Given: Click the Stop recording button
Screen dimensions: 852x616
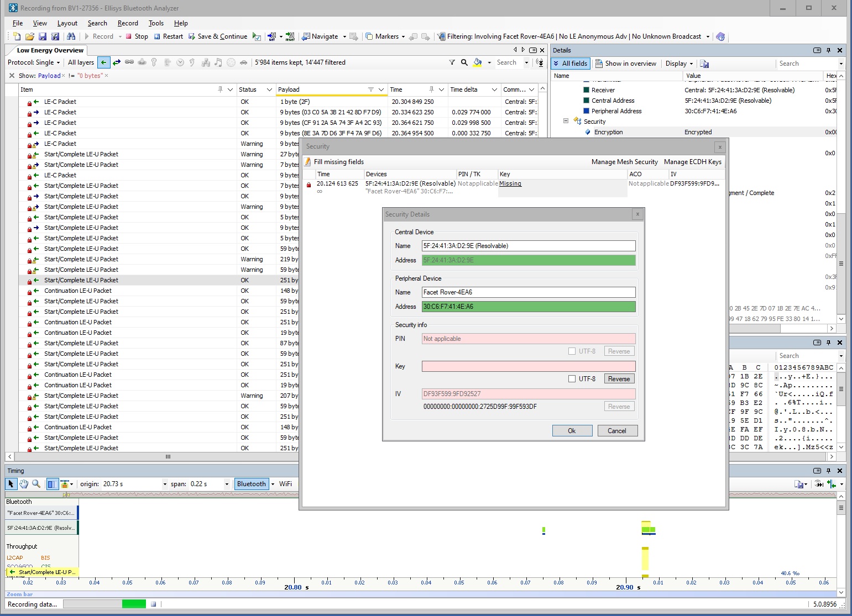Looking at the screenshot, I should (137, 36).
